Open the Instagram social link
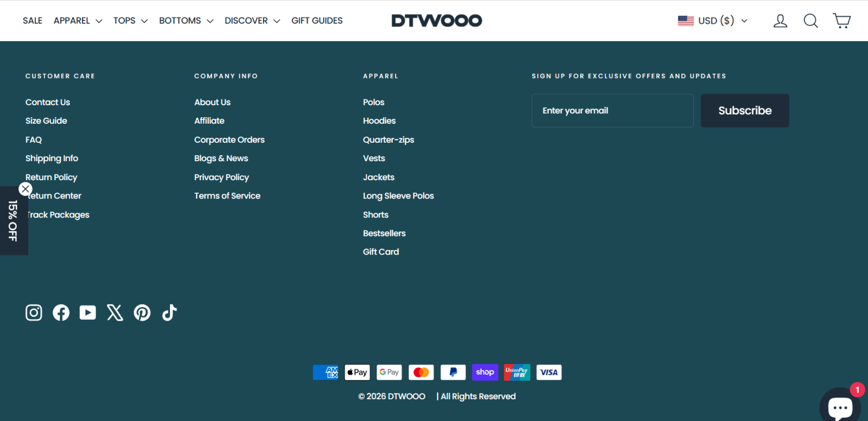This screenshot has width=868, height=421. point(34,312)
